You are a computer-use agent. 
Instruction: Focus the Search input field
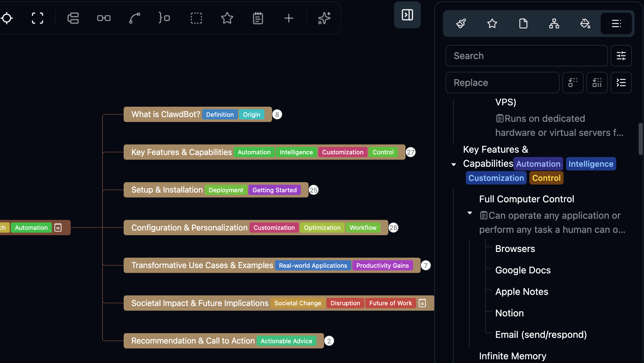tap(526, 56)
